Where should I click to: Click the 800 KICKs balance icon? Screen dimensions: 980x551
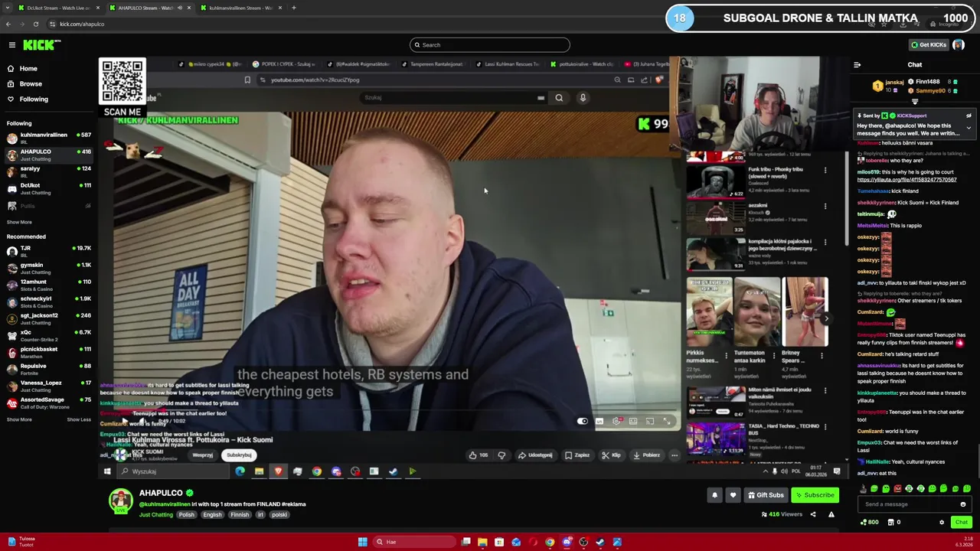point(869,523)
